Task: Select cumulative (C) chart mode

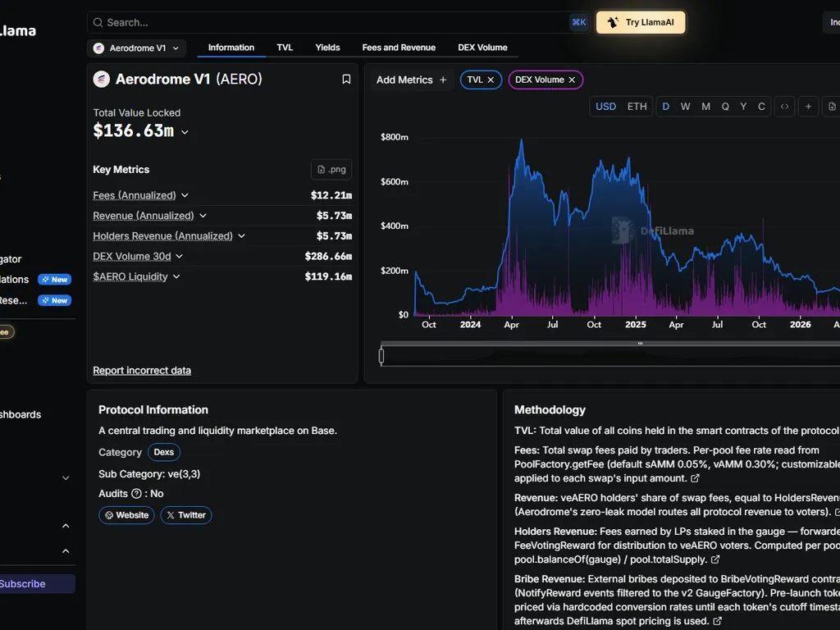Action: pos(761,107)
